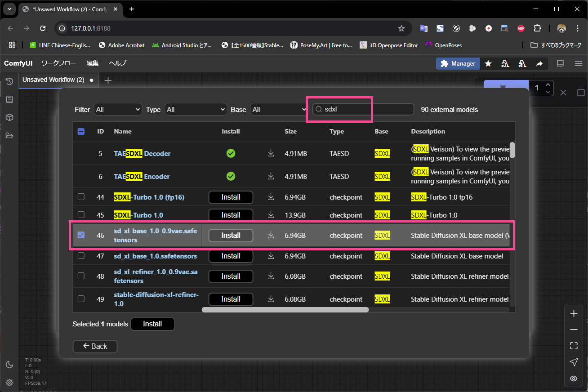Toggle dark theme moon icon in sidebar
Screen dimensions: 588x392
[x=9, y=365]
